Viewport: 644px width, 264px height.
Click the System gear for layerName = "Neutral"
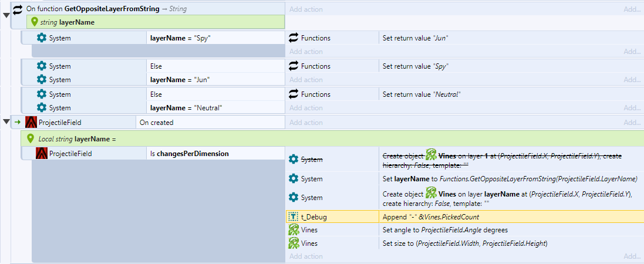[x=42, y=107]
